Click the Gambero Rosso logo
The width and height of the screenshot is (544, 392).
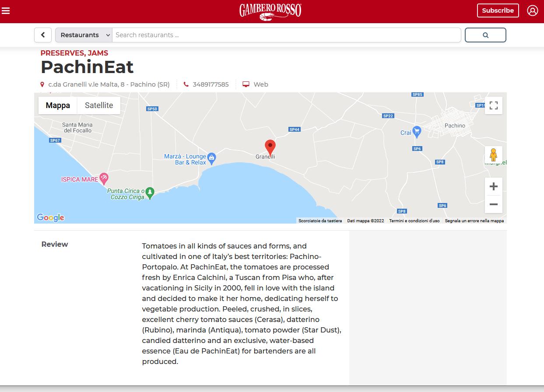tap(270, 12)
